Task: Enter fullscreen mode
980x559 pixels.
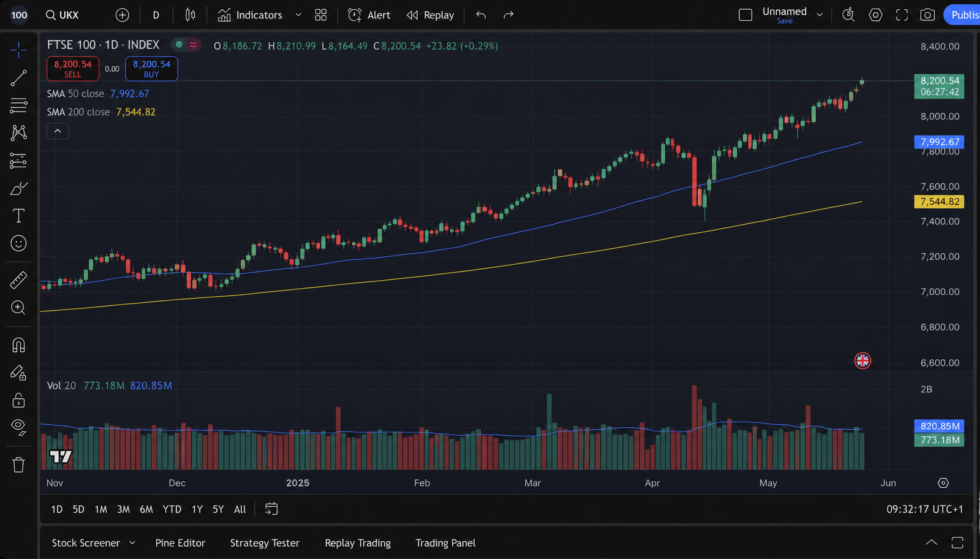Action: [x=902, y=15]
